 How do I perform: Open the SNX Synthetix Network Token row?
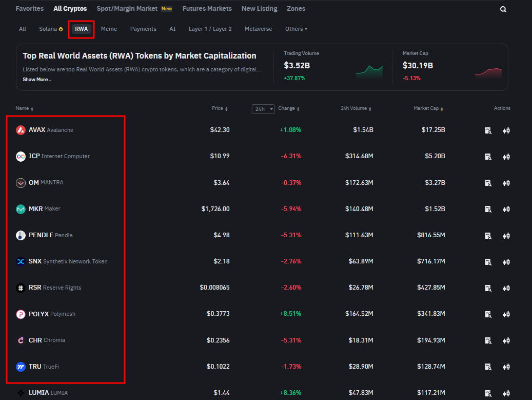tap(263, 261)
